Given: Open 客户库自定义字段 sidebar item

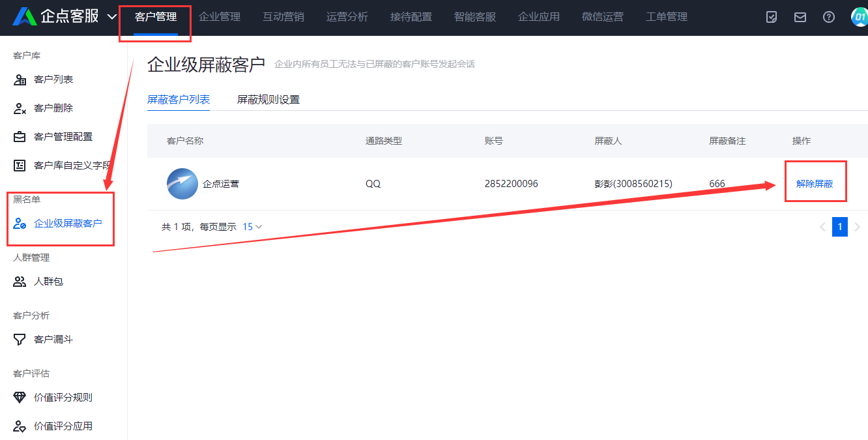Looking at the screenshot, I should 73,166.
